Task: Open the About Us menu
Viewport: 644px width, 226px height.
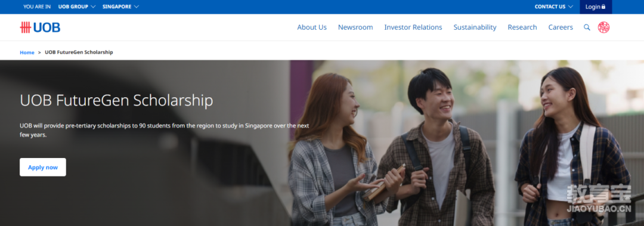Action: coord(312,27)
